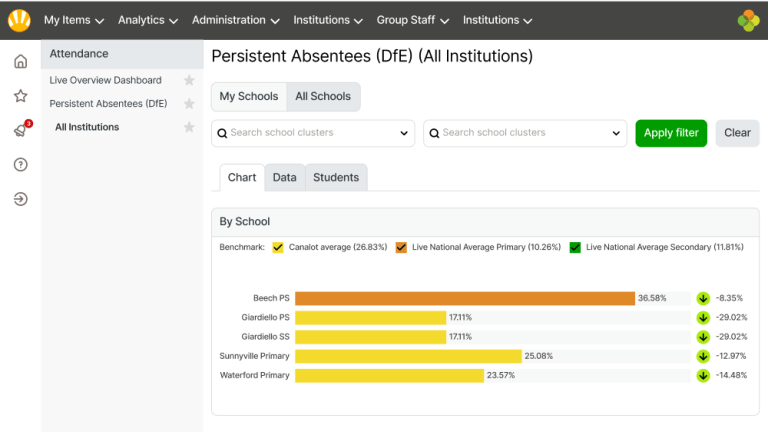Click the home icon in left sidebar
768x432 pixels.
(20, 62)
